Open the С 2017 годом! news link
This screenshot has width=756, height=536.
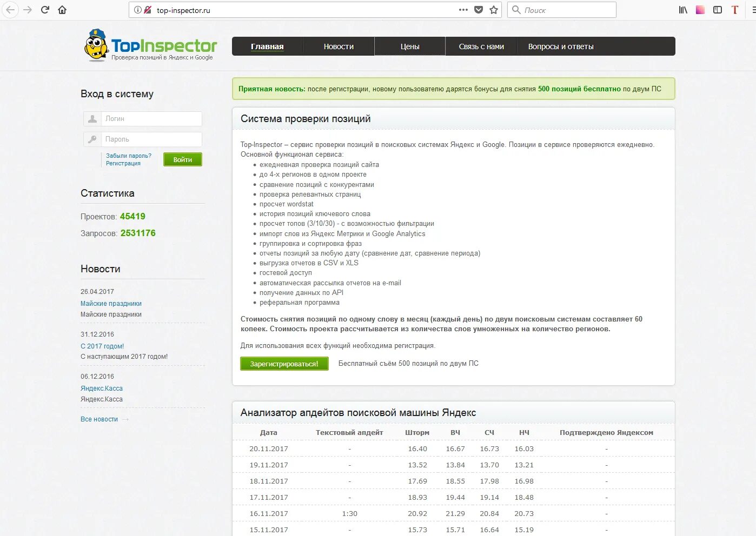tap(102, 346)
